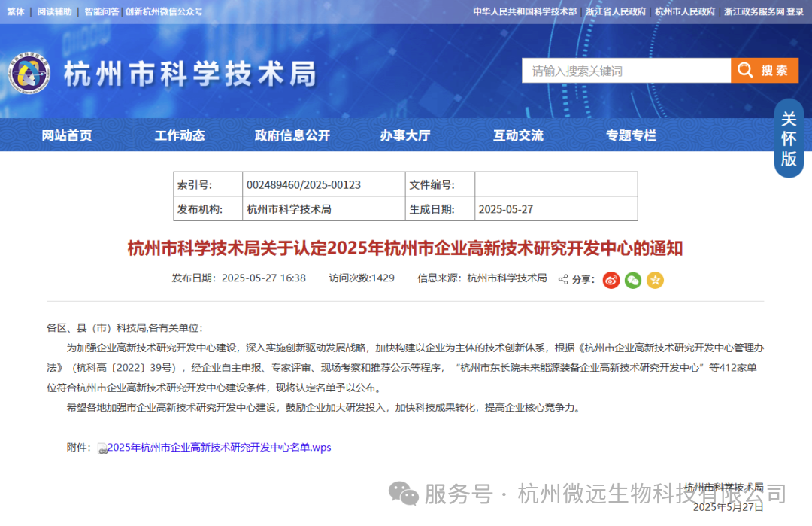Image resolution: width=812 pixels, height=526 pixels.
Task: Select 互动交流 in the navigation bar
Action: pyautogui.click(x=518, y=135)
